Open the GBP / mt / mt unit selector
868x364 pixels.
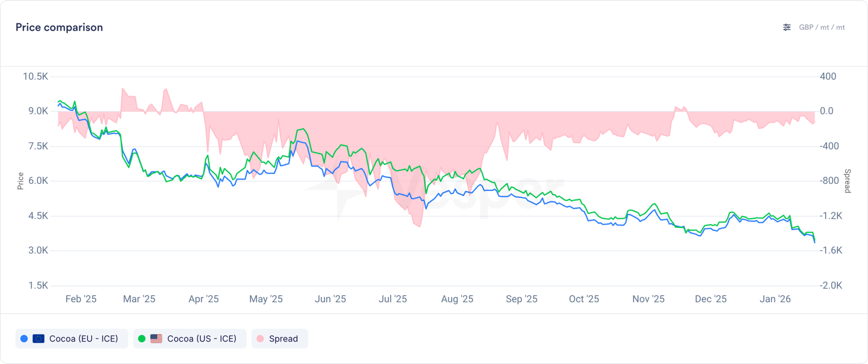coord(821,27)
